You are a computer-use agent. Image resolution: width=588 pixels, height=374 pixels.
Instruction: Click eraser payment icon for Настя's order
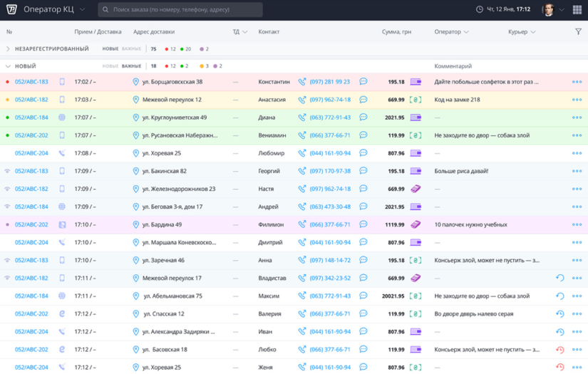[416, 189]
